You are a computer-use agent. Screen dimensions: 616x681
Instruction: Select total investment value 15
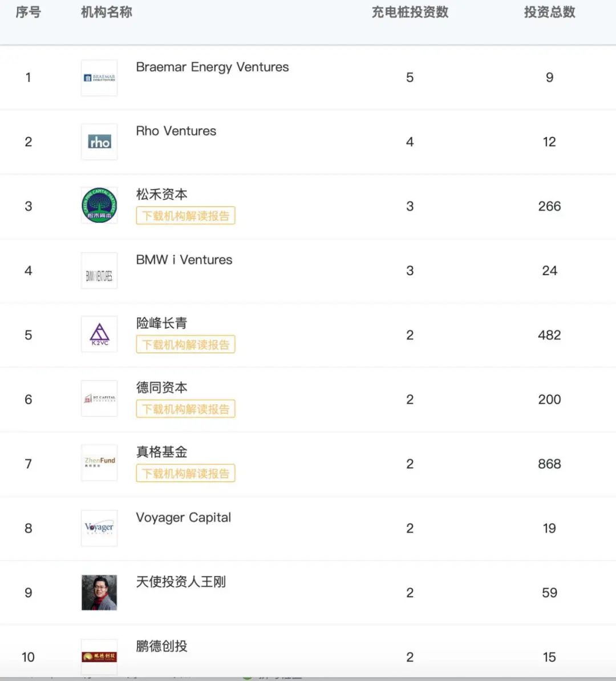click(550, 657)
